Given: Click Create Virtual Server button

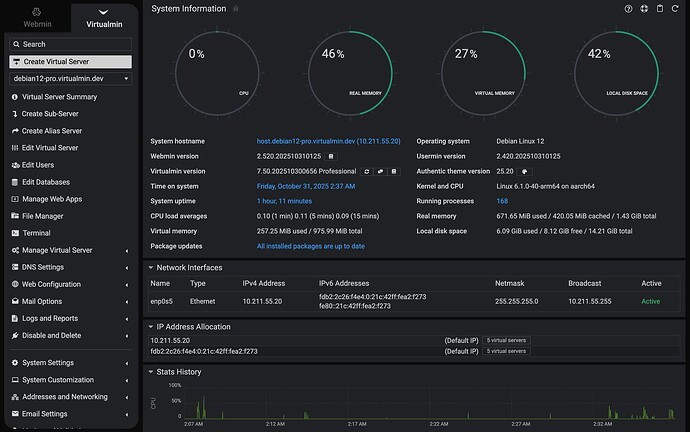Looking at the screenshot, I should 70,61.
